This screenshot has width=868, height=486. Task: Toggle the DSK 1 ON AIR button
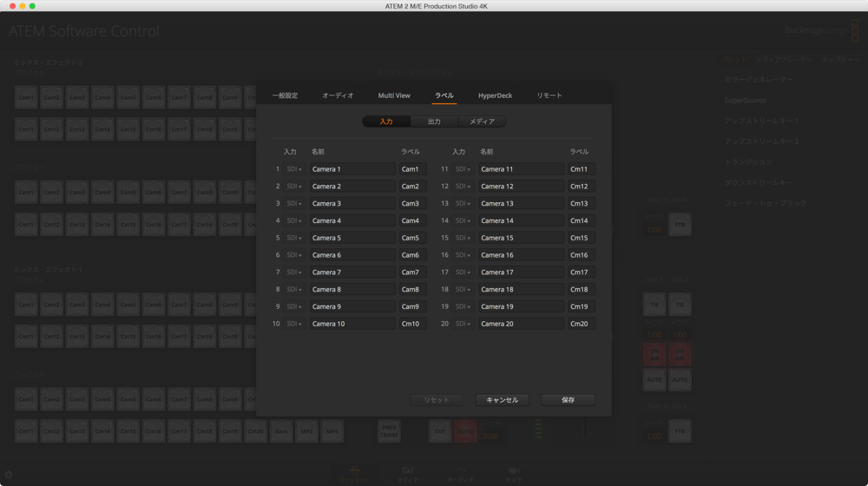(x=654, y=354)
